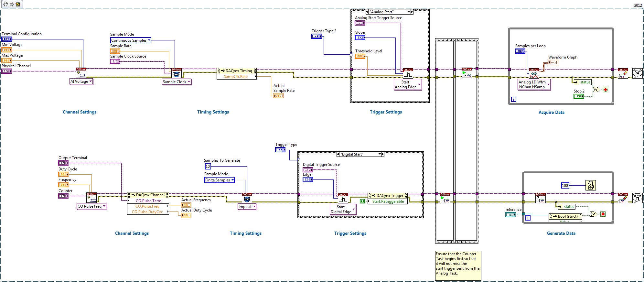Click the lower DAQmx Clear Task icon

pyautogui.click(x=623, y=198)
